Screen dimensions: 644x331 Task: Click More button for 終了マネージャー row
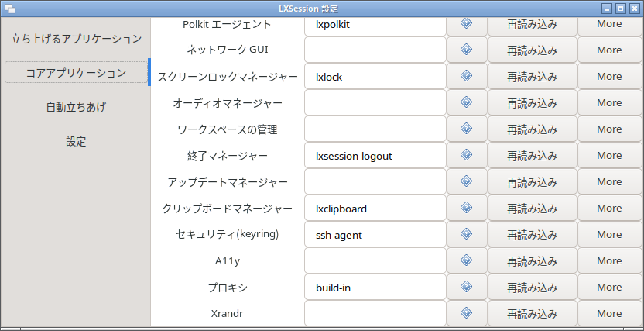pyautogui.click(x=610, y=156)
